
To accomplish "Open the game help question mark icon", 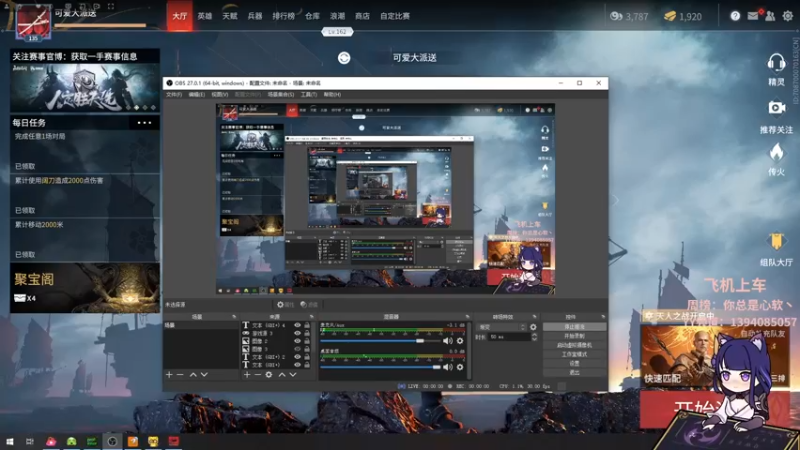I will (735, 16).
